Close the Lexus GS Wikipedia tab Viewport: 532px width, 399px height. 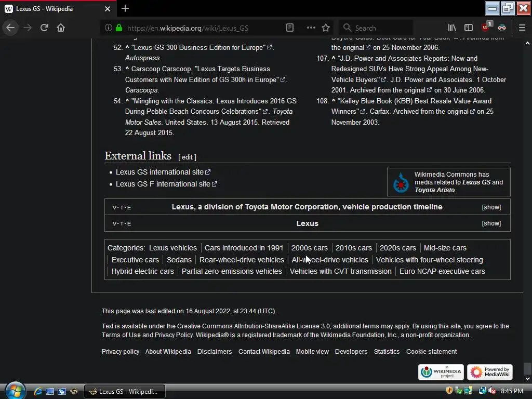coord(107,9)
